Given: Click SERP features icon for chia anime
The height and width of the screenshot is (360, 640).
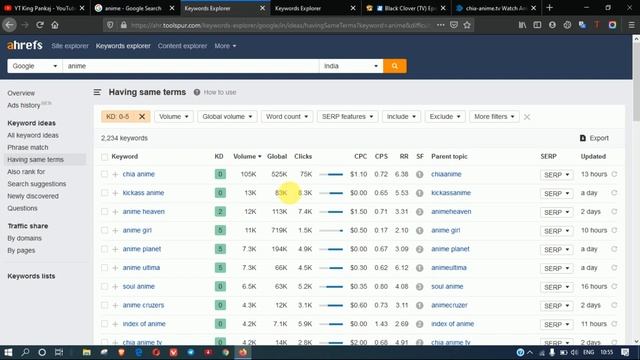Looking at the screenshot, I should 420,174.
